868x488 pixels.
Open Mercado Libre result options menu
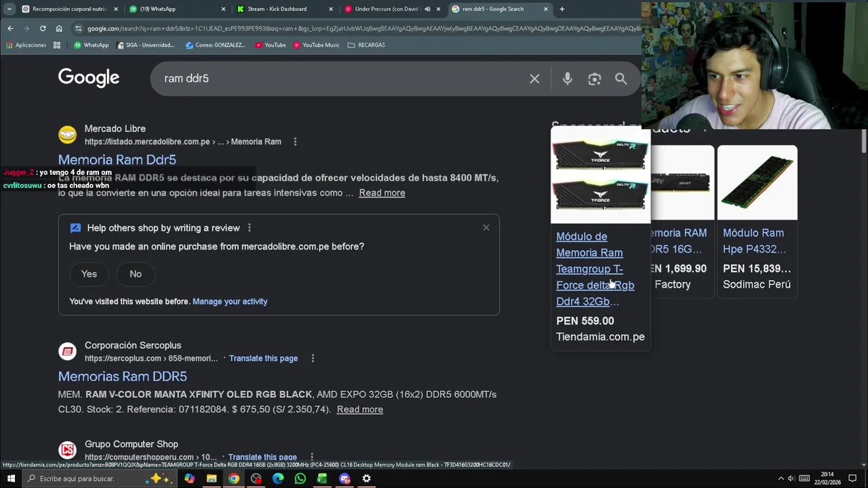[x=295, y=142]
